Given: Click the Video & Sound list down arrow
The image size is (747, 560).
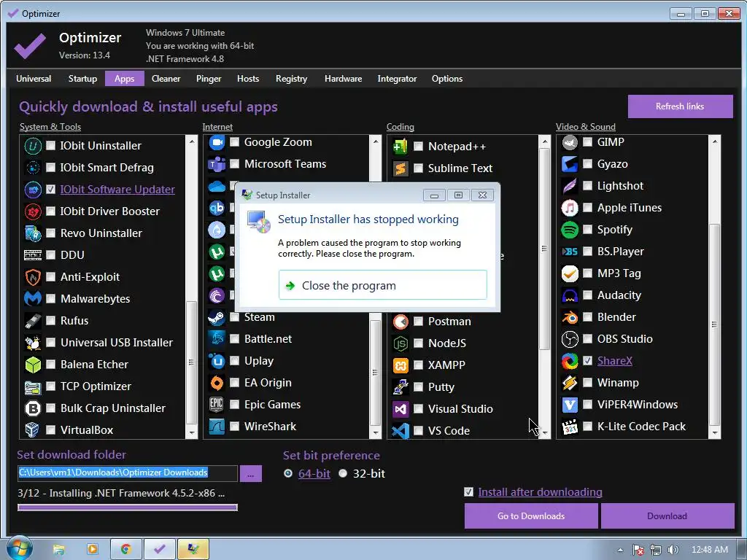Looking at the screenshot, I should pos(715,433).
